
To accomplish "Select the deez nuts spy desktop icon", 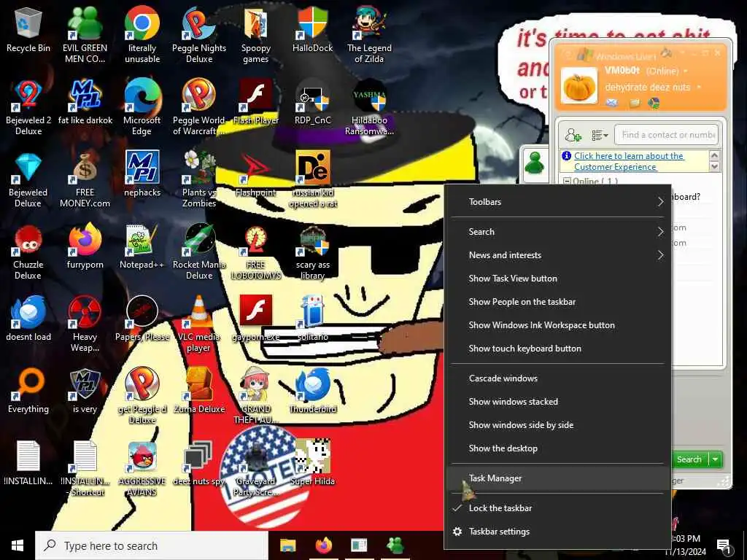I will click(199, 463).
